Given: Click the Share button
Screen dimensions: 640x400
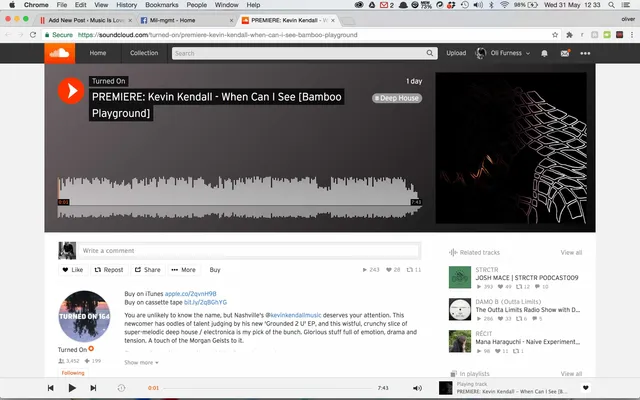Looking at the screenshot, I should pyautogui.click(x=147, y=270).
